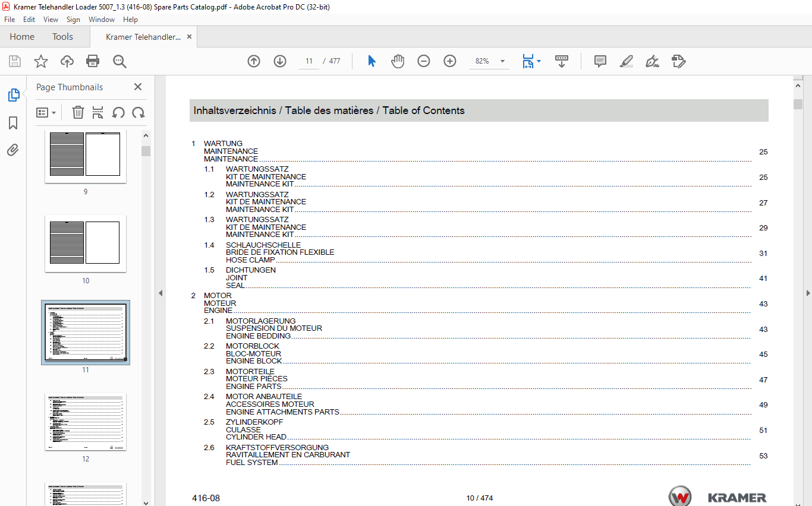Click the 'ENGINE ATTACHMENTS PARTS' contents entry
This screenshot has width=812, height=506.
pyautogui.click(x=282, y=412)
